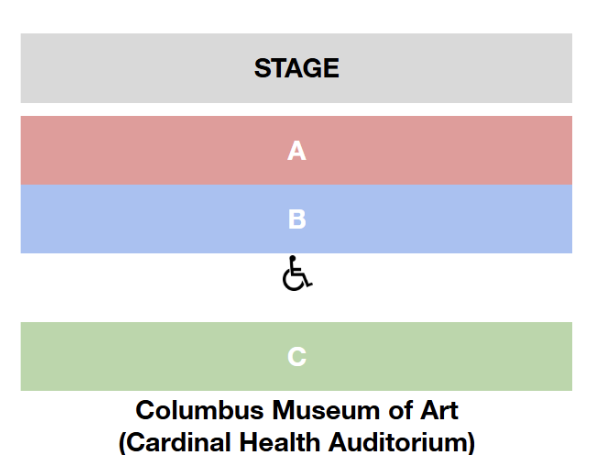Screen dimensions: 598x474
Task: Select the blue section B
Action: [x=296, y=219]
